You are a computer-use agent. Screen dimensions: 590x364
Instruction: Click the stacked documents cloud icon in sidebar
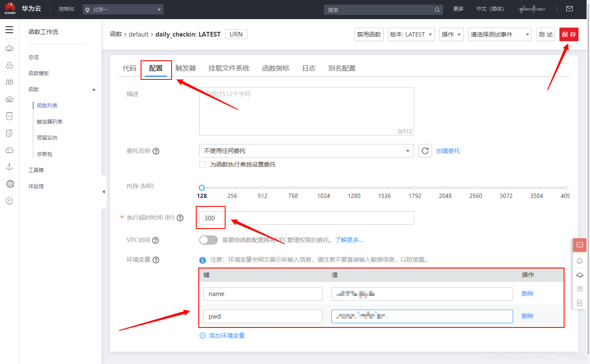(9, 133)
